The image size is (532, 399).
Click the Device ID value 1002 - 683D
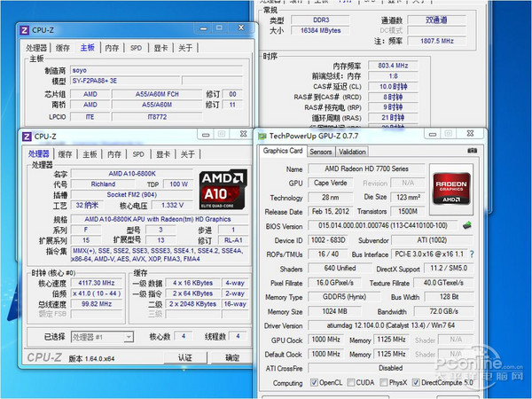click(328, 240)
